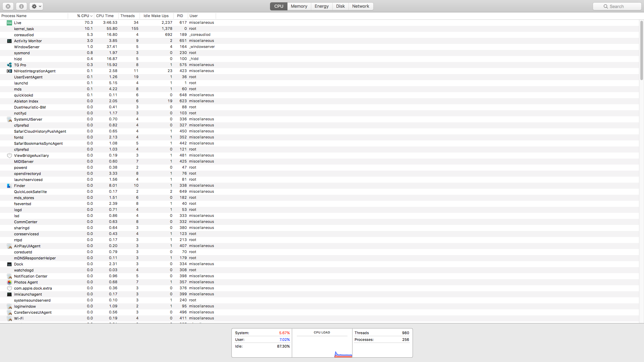
Task: Click the Activity Monitor process icon
Action: 9,41
